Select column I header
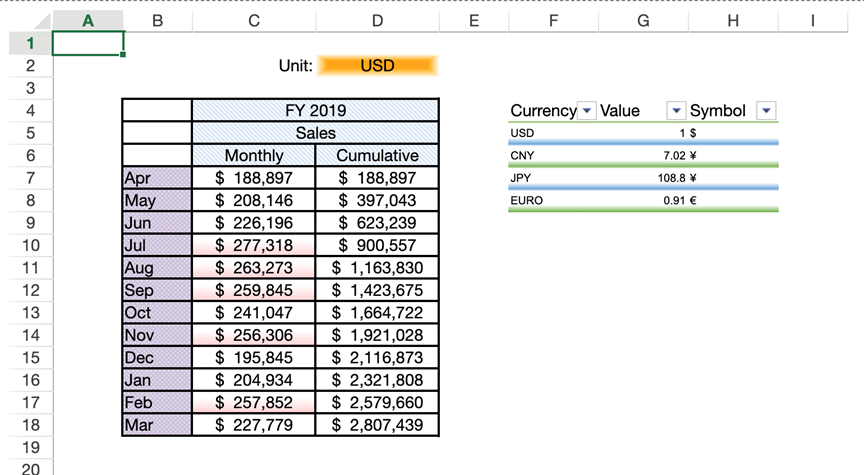 click(x=813, y=21)
